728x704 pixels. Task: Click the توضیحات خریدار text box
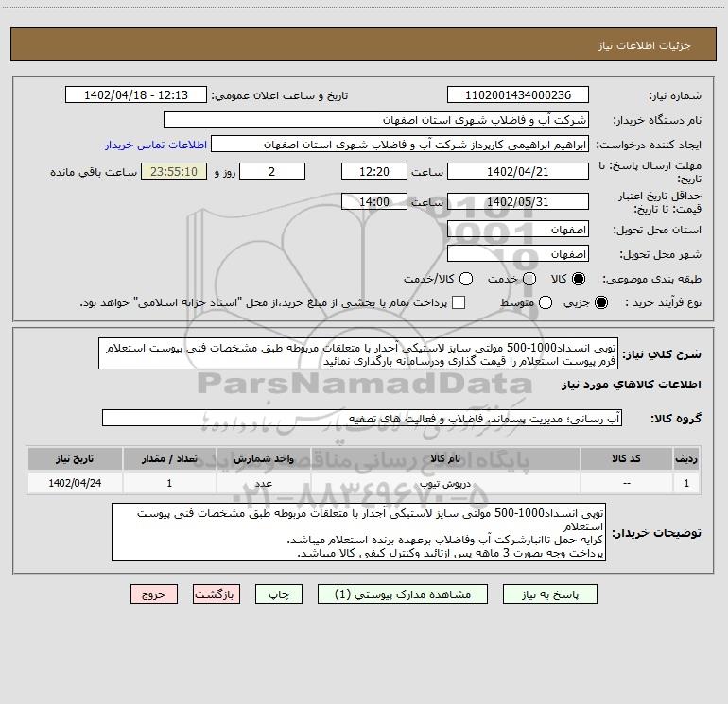(358, 532)
